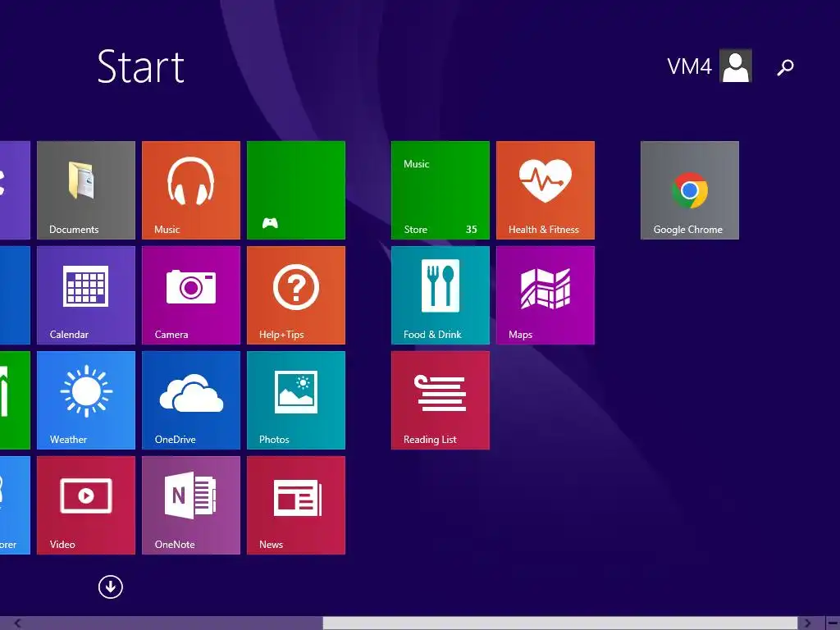840x630 pixels.
Task: Launch the Maps tile
Action: pyautogui.click(x=545, y=295)
